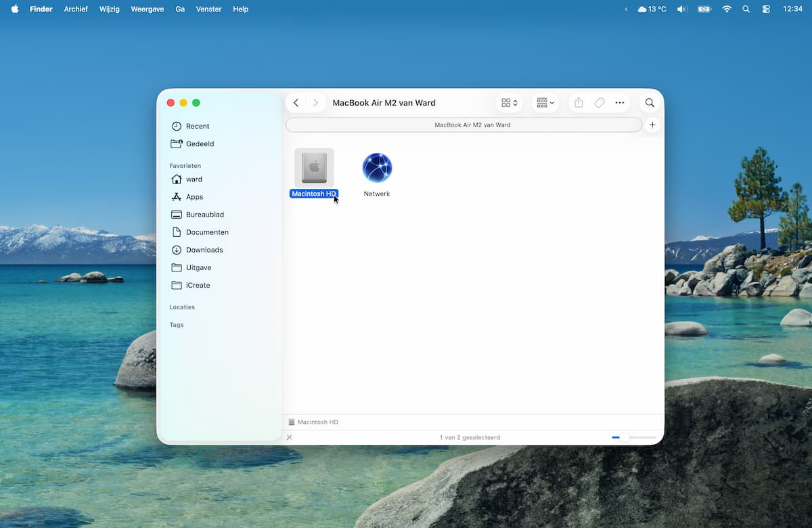812x528 pixels.
Task: Select the Macintosh HD drive icon
Action: click(x=314, y=168)
